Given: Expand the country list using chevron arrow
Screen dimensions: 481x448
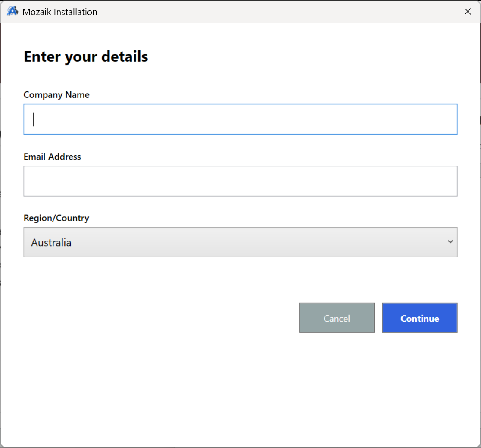Looking at the screenshot, I should click(450, 242).
